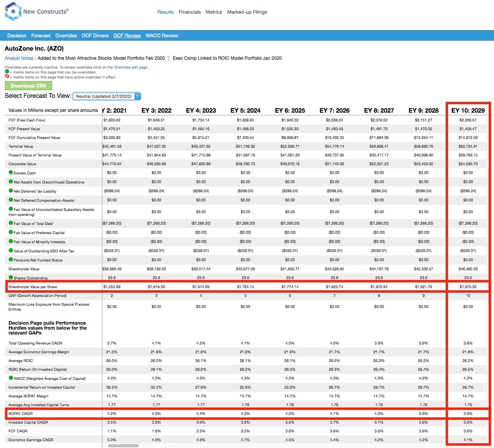Screen dimensions: 494x448
Task: Click the Maximum Loss Exposure row label
Action: (49, 307)
